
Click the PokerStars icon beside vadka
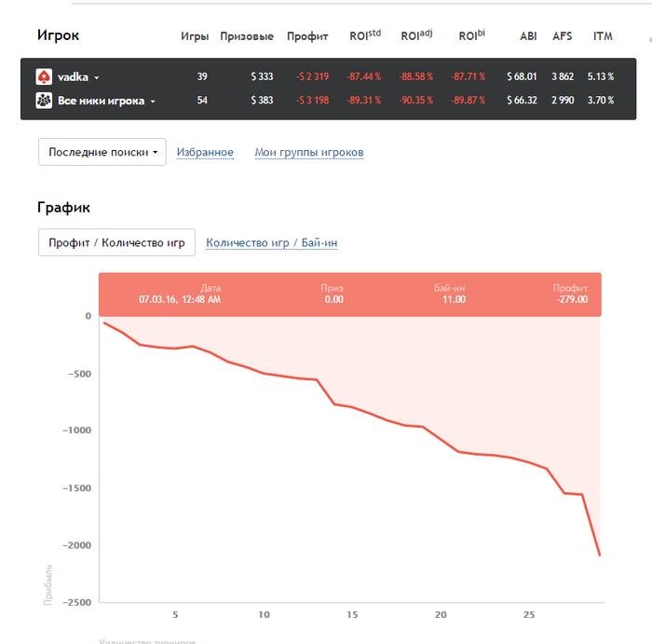pyautogui.click(x=44, y=77)
